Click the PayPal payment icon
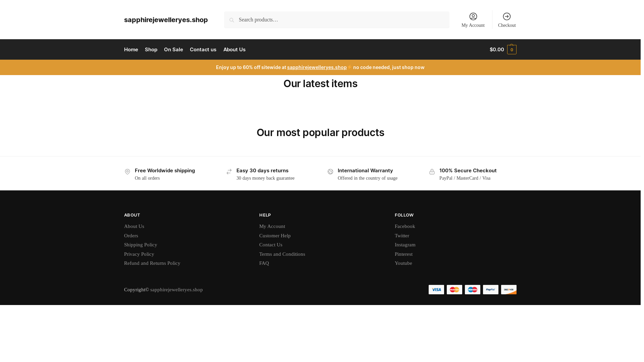 (491, 290)
